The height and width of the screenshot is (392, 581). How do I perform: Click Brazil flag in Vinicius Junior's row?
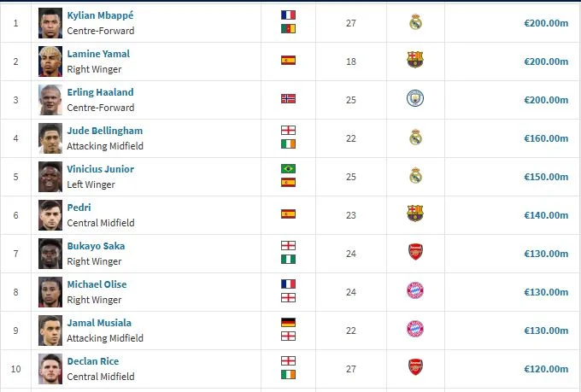click(x=288, y=168)
